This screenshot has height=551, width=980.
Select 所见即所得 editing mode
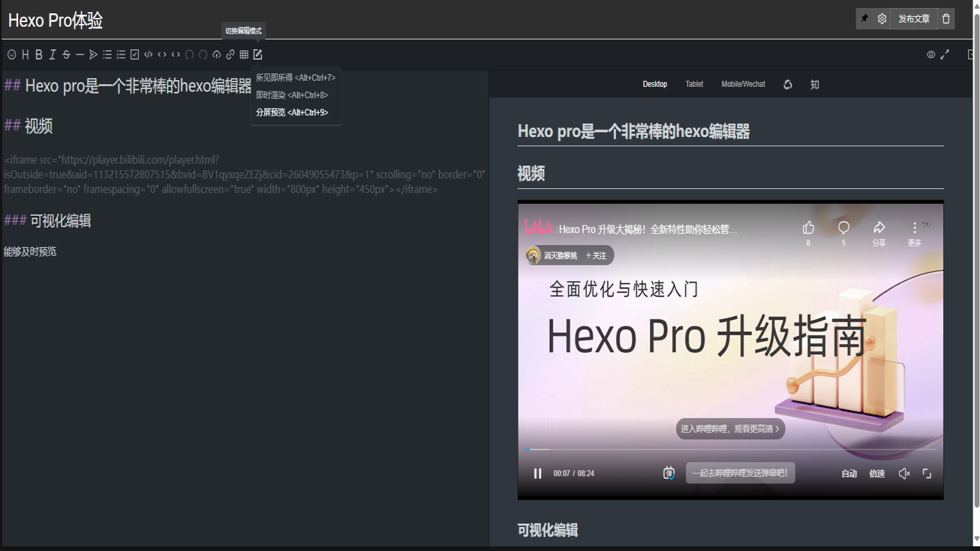(x=295, y=77)
